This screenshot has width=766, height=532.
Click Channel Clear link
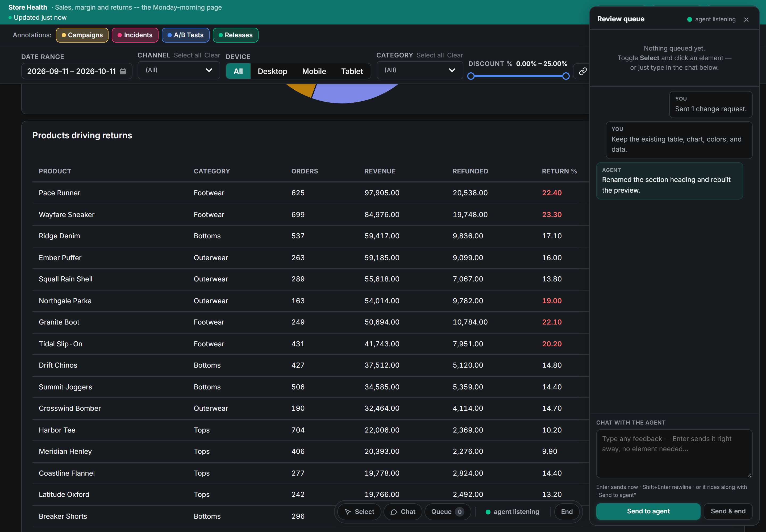[212, 55]
